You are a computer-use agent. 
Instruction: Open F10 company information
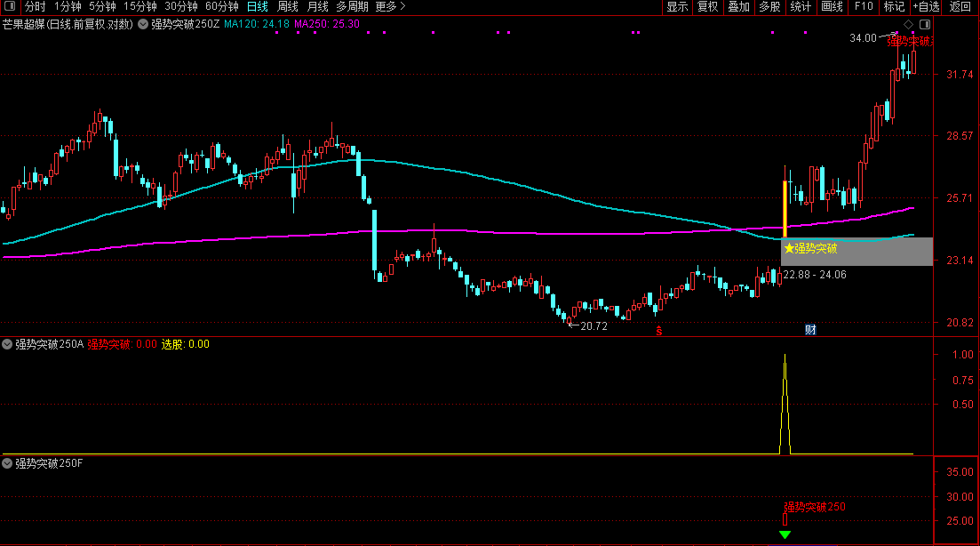863,7
